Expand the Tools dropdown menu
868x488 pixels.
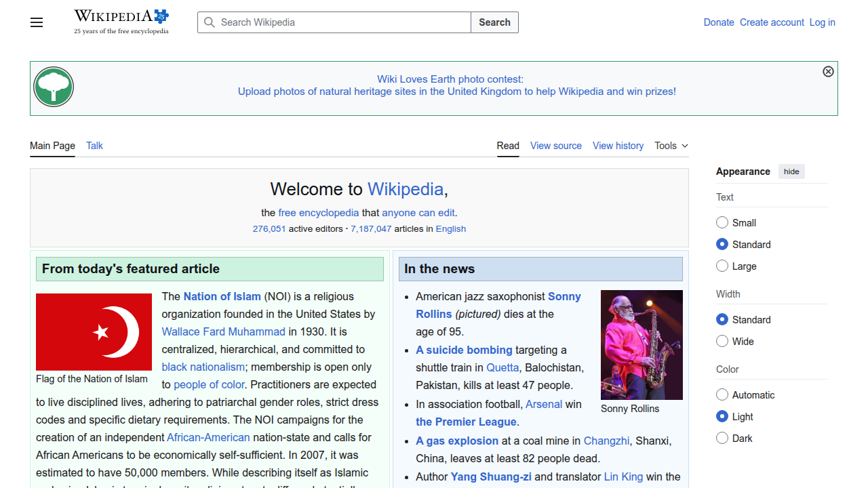point(671,146)
